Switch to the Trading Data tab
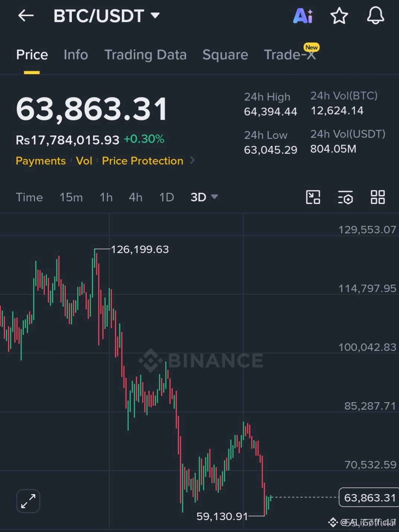399x532 pixels. (x=145, y=55)
